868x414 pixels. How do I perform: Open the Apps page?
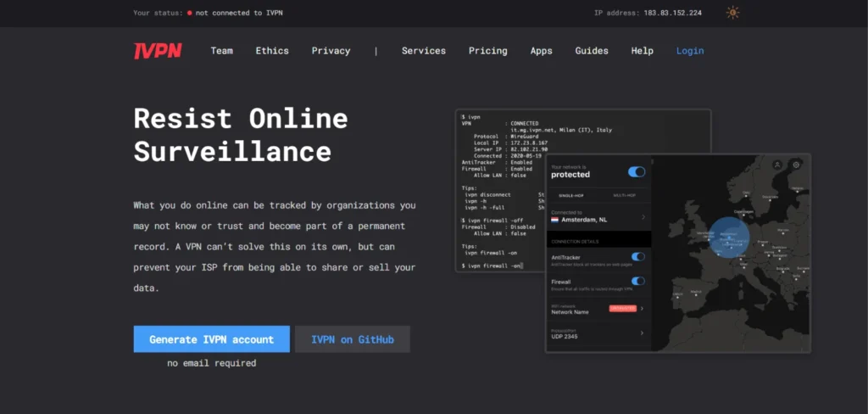(542, 51)
